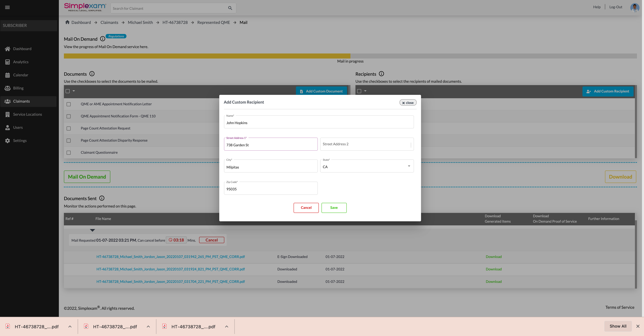644x336 pixels.
Task: Expand first downloaded PDF chevron menu
Action: click(x=70, y=327)
